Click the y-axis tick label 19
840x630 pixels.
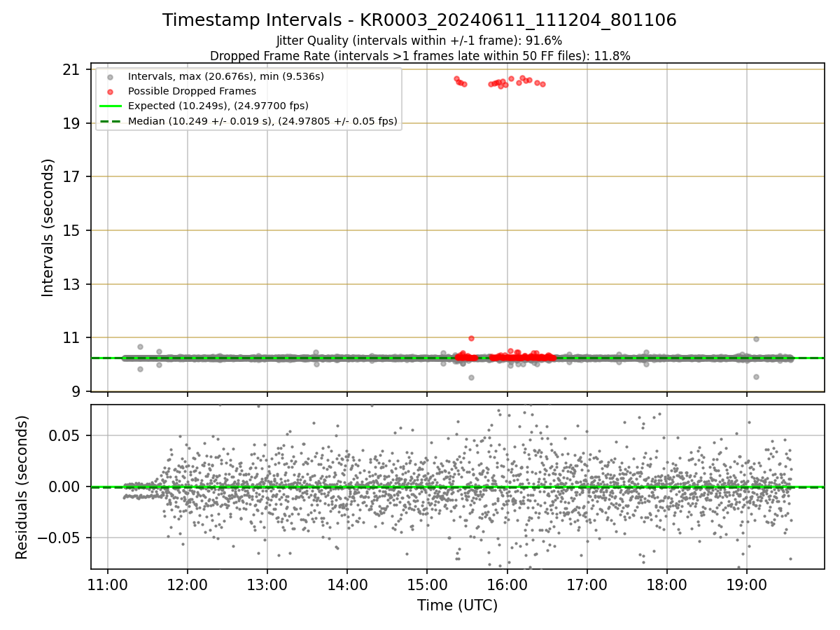coord(71,123)
